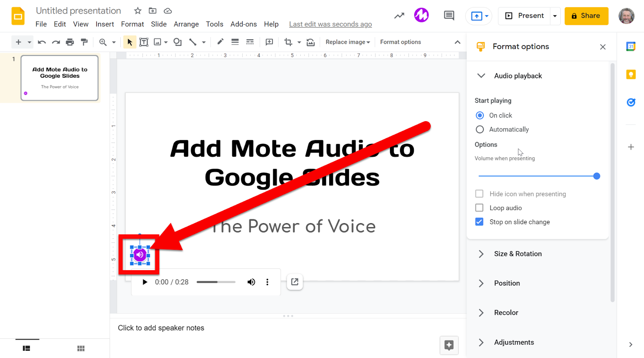Open the File menu
Image resolution: width=644 pixels, height=358 pixels.
coord(41,24)
